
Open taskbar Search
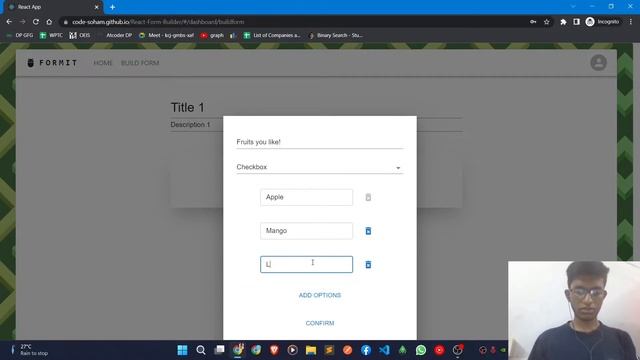click(x=200, y=350)
